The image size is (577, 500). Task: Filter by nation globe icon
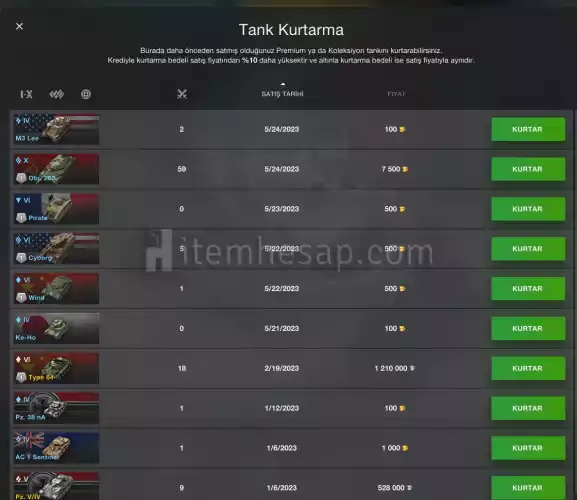click(86, 95)
